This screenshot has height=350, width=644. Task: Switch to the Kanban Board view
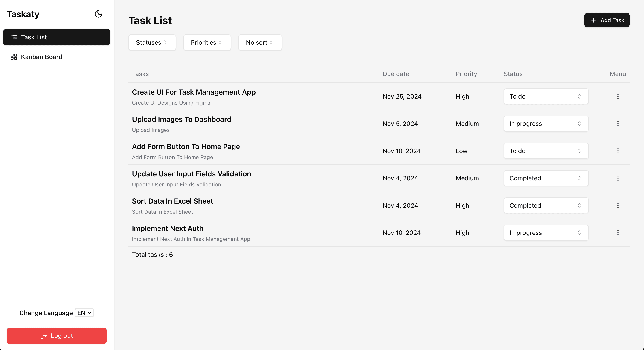41,57
